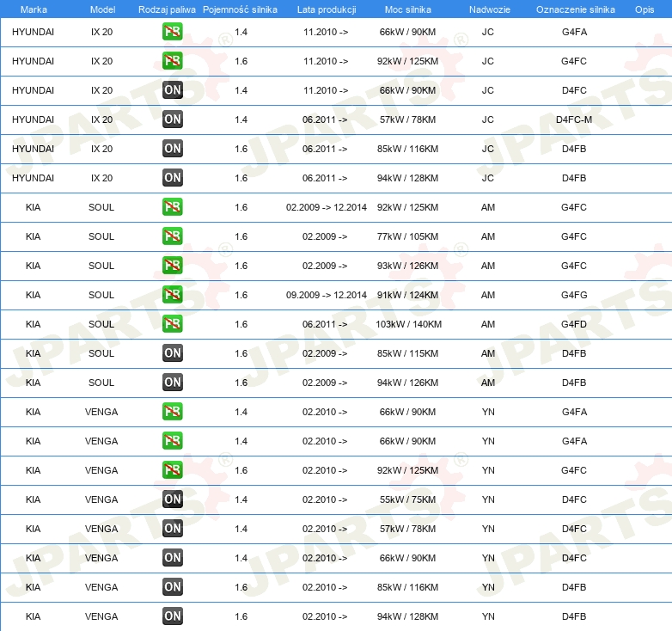Click YN body code in the 55kW / 75KM row
672x631 pixels.
coord(488,499)
